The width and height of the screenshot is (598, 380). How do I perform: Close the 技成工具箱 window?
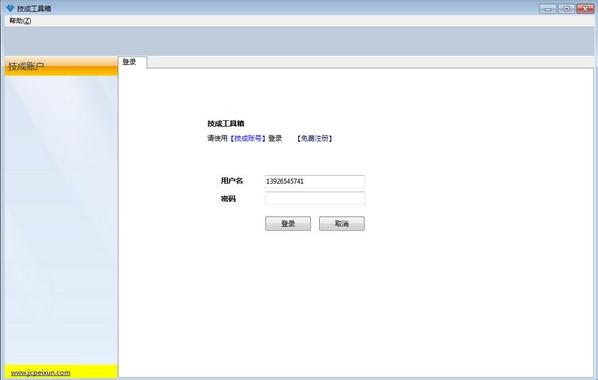pos(585,8)
